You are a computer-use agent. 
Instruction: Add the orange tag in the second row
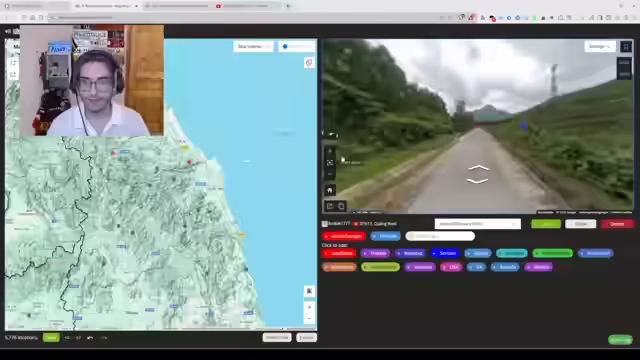[339, 267]
